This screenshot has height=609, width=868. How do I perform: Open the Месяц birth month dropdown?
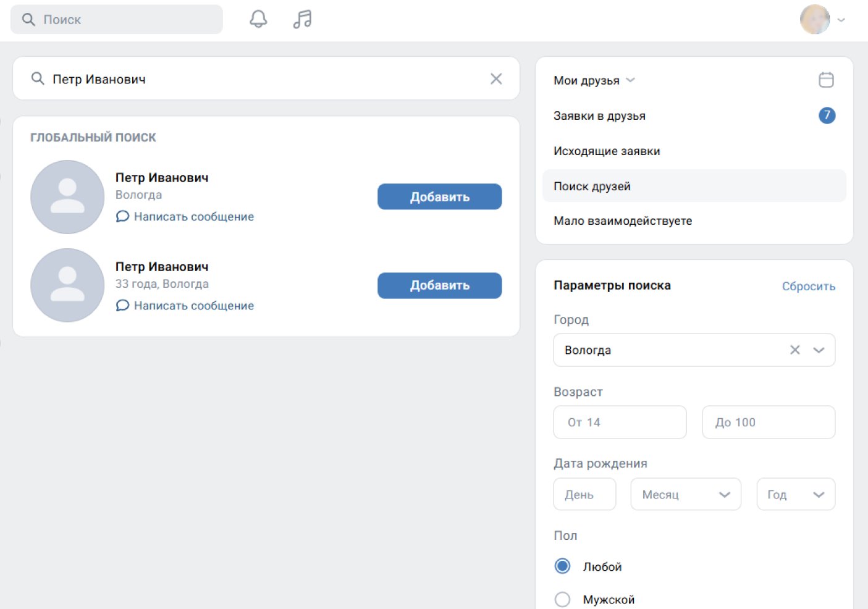coord(685,495)
